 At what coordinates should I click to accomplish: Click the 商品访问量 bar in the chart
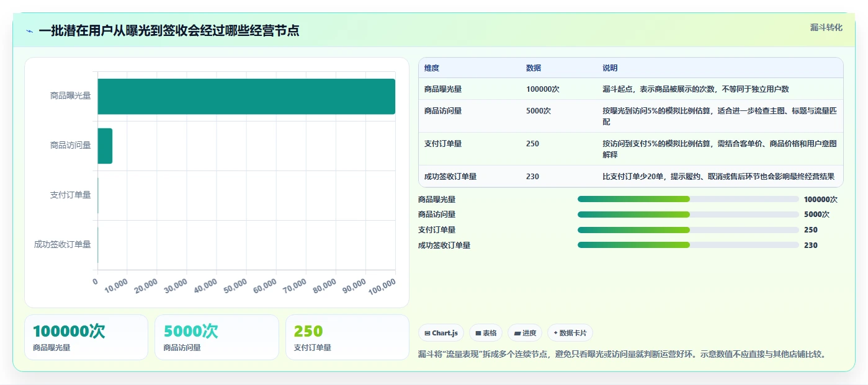coord(105,146)
